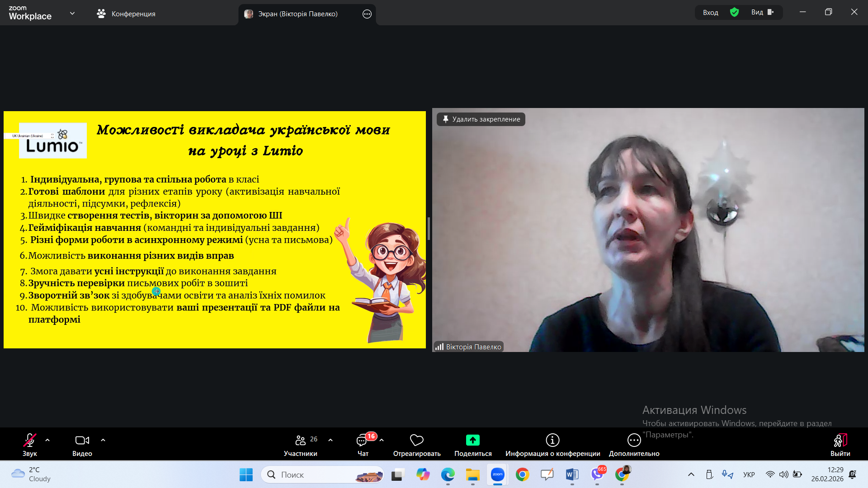The image size is (868, 488).
Task: Open the Дополнительно more options
Action: [634, 440]
